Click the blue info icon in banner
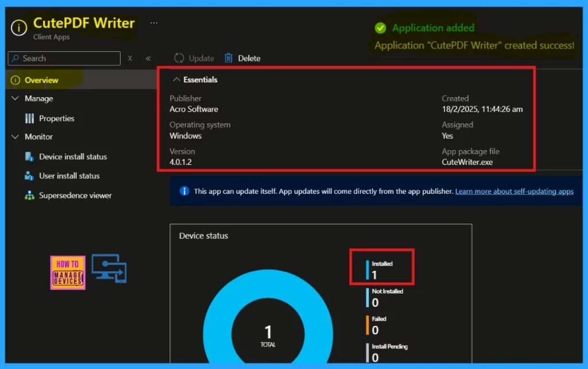Image resolution: width=588 pixels, height=369 pixels. [184, 191]
